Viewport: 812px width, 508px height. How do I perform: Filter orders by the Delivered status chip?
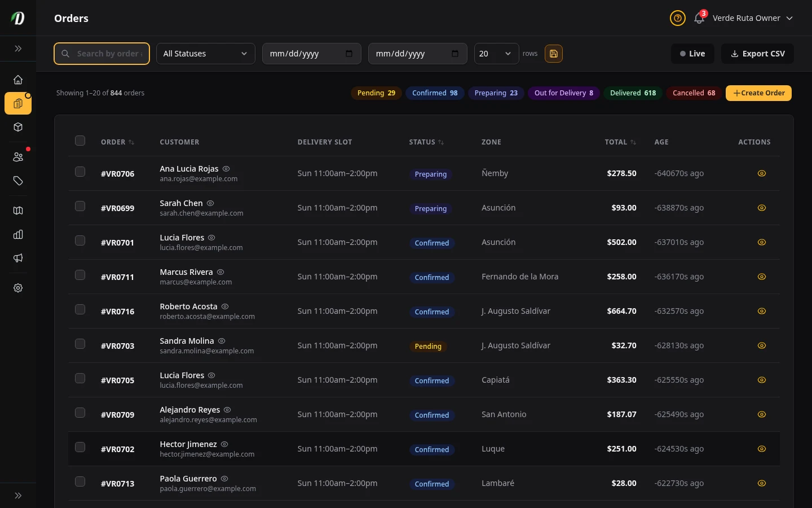tap(633, 93)
